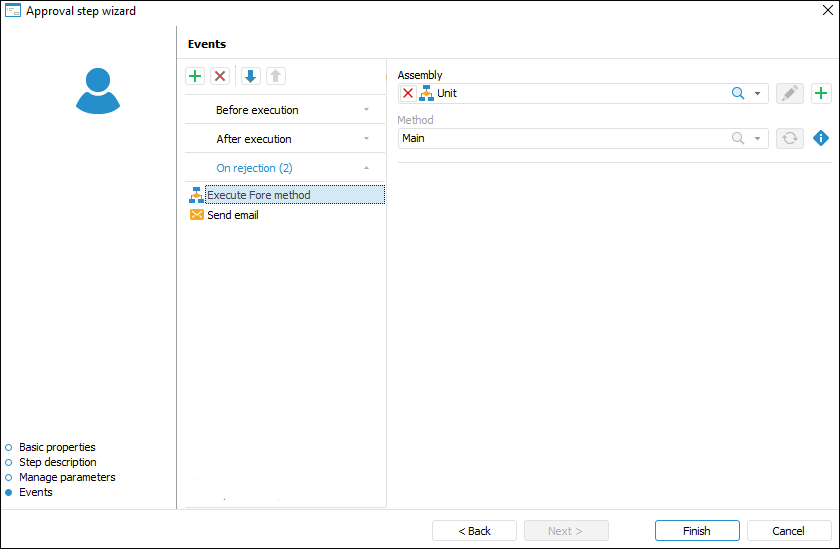Click the blue info icon beside Method

(x=821, y=138)
